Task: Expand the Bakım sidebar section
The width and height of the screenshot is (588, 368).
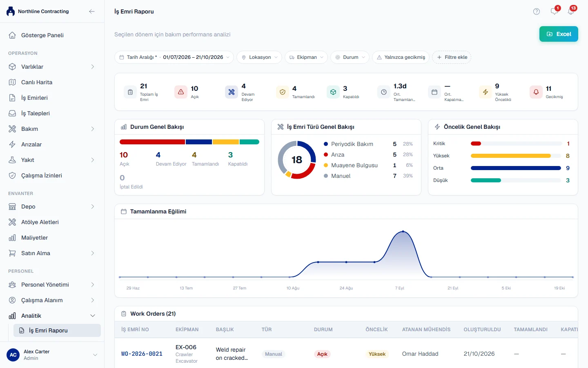Action: [x=93, y=129]
